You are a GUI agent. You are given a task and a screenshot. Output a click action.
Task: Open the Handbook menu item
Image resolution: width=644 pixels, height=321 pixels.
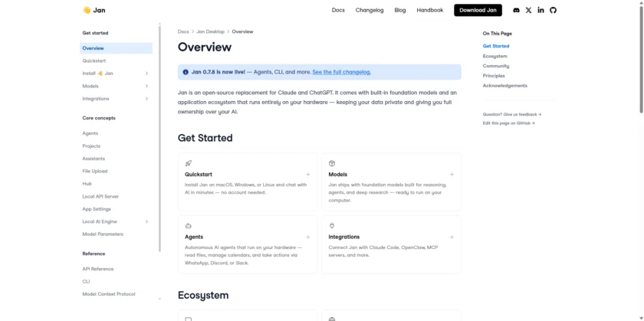click(429, 10)
